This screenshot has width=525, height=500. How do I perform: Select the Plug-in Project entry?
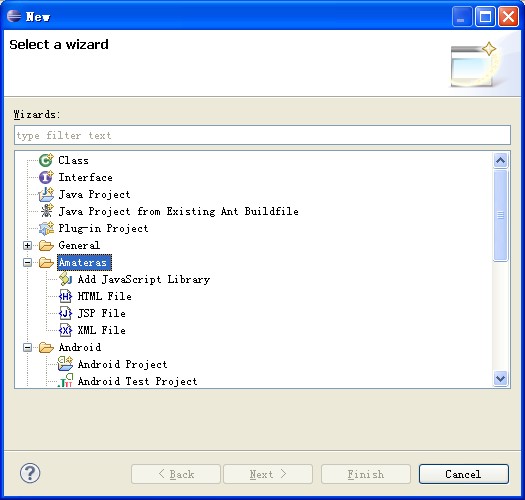(x=103, y=229)
